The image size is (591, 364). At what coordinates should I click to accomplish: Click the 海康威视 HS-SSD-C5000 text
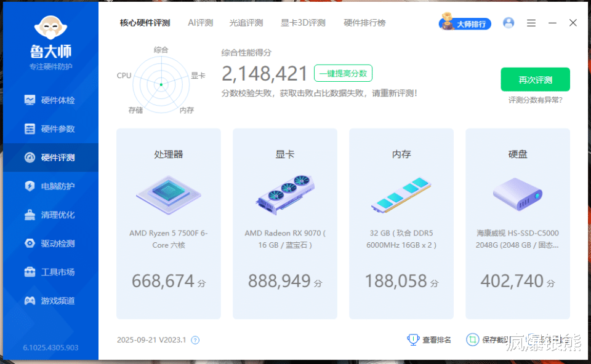click(x=518, y=239)
